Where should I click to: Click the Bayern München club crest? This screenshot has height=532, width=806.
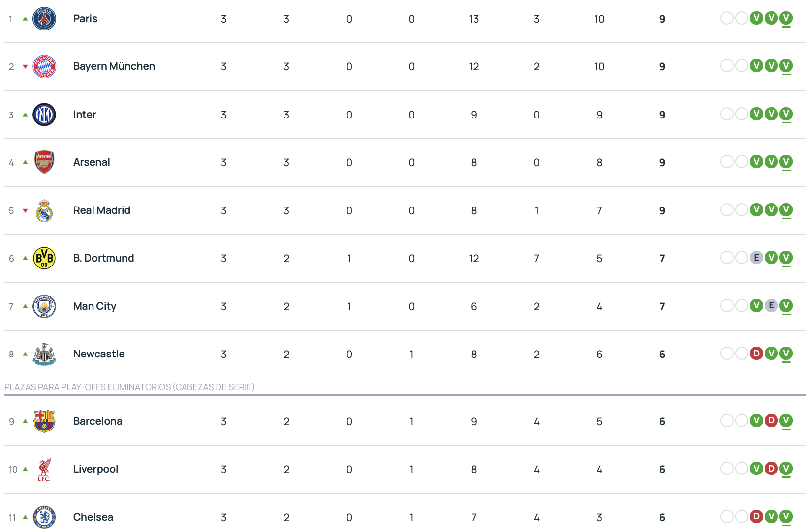[44, 66]
